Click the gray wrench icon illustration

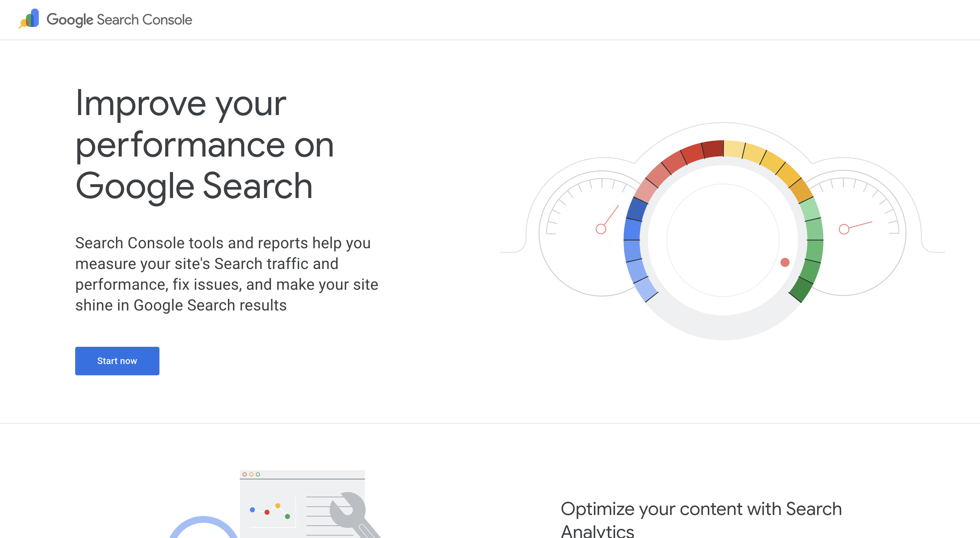coord(354,514)
